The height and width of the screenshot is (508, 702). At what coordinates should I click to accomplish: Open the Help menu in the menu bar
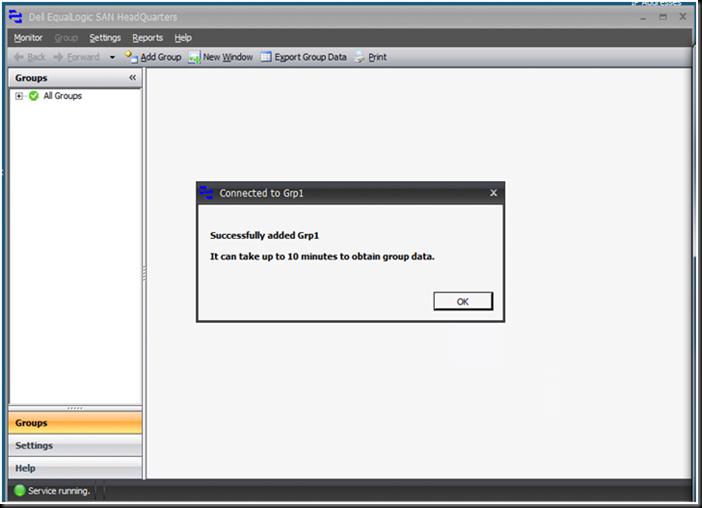(183, 38)
